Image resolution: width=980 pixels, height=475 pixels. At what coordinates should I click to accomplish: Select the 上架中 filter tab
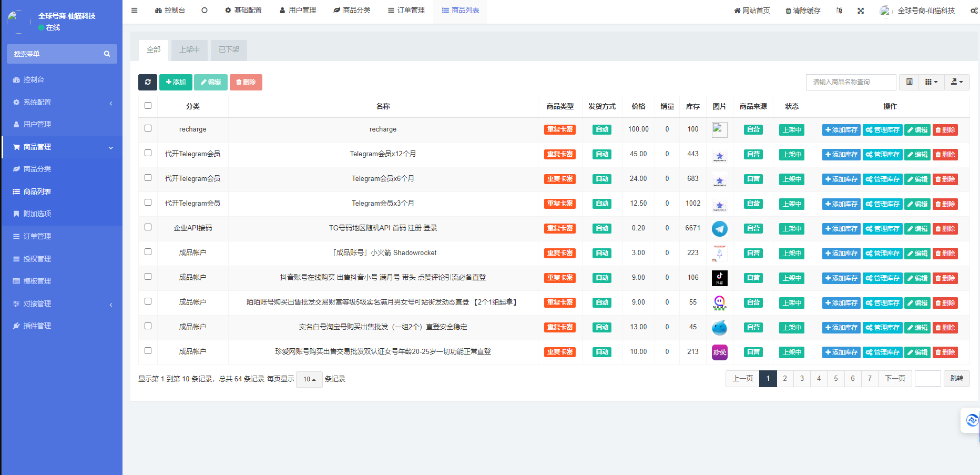tap(189, 50)
